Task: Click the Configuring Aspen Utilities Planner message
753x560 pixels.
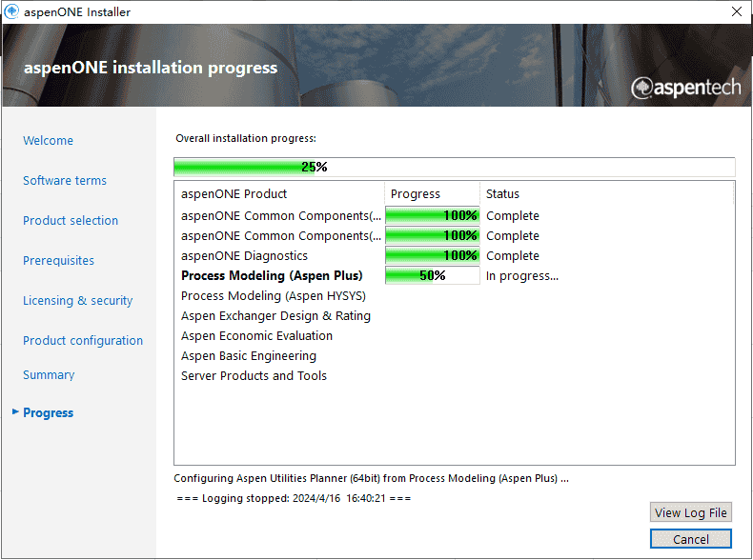Action: pos(371,478)
